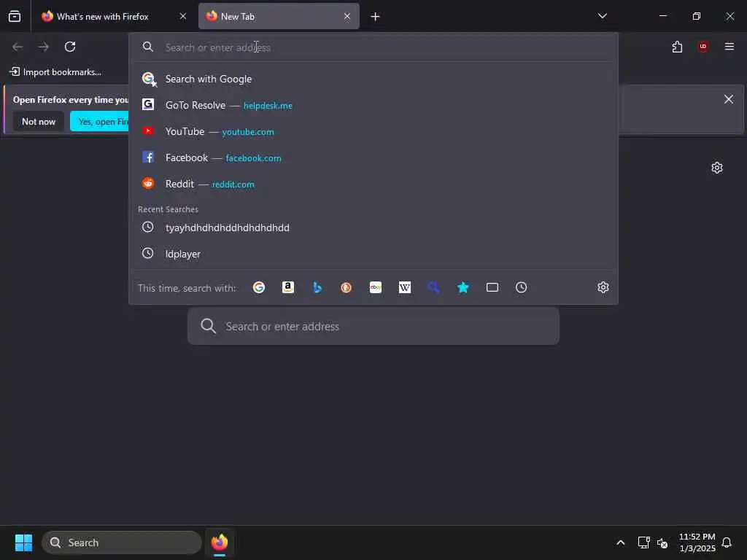
Task: Open the Firefox application menu
Action: (729, 47)
